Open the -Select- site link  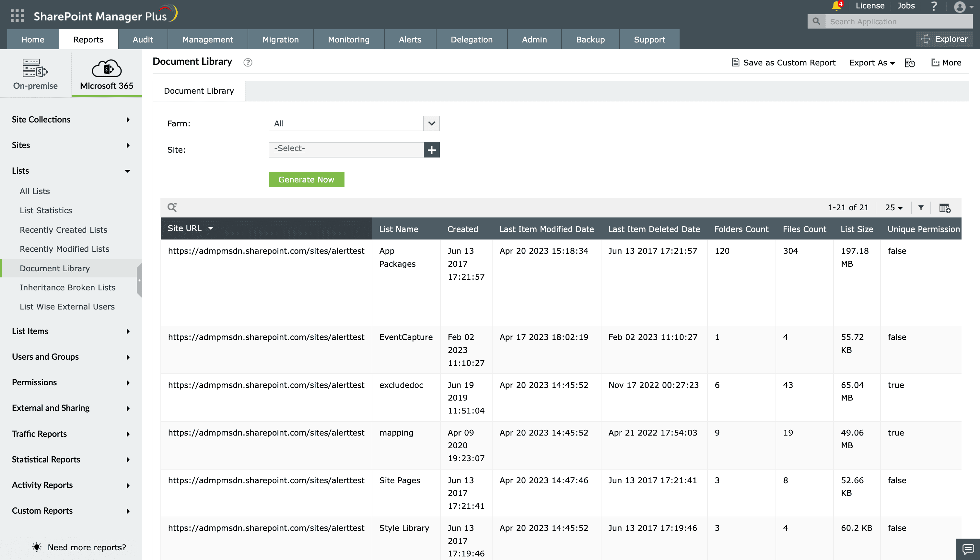tap(289, 148)
